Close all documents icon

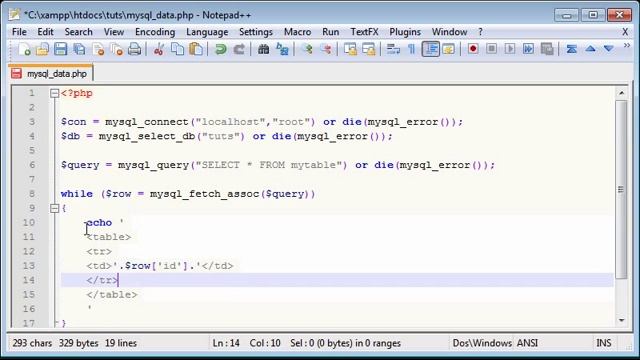click(116, 49)
